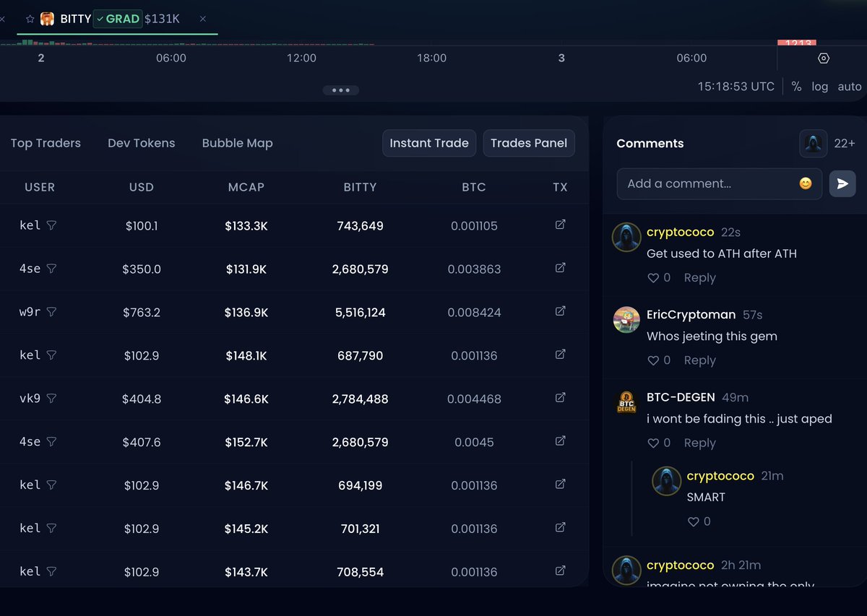Screen dimensions: 867x616
Task: Like EricCryptoman's comment with the heart
Action: (653, 360)
